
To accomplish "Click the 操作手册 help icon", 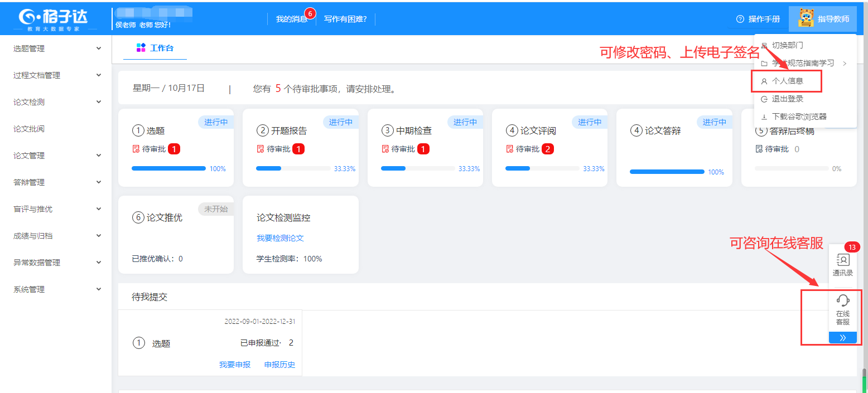I will click(x=740, y=19).
